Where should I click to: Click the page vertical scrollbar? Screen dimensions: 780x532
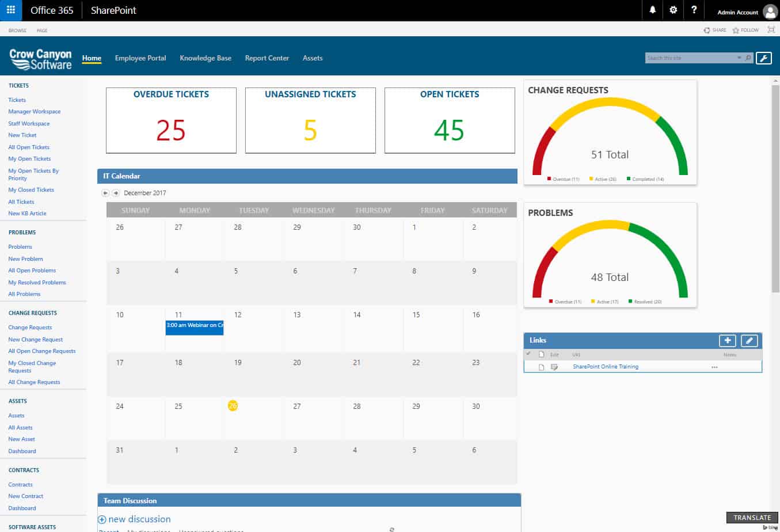click(x=775, y=190)
